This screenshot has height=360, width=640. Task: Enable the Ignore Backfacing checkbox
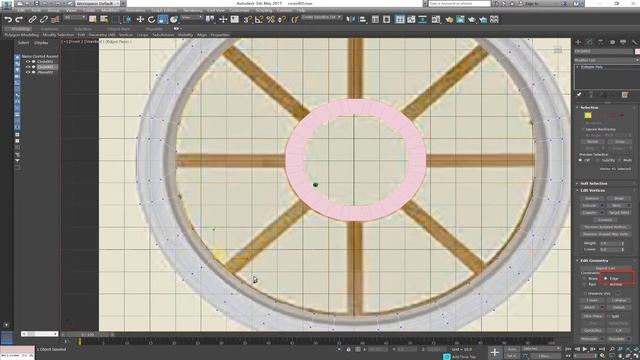583,129
